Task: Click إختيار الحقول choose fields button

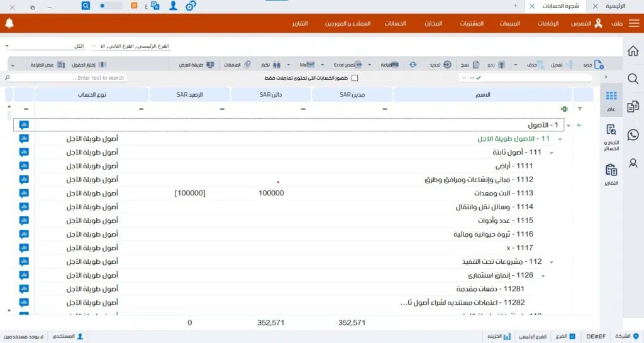Action: [89, 65]
